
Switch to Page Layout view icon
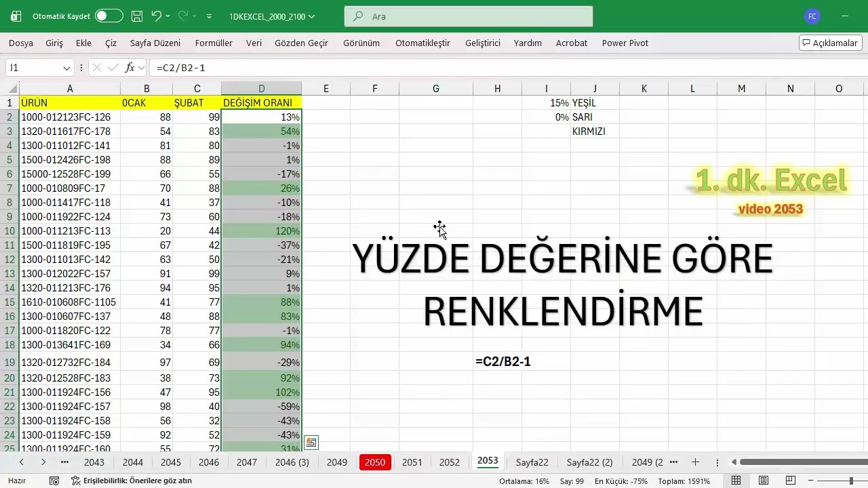point(764,481)
